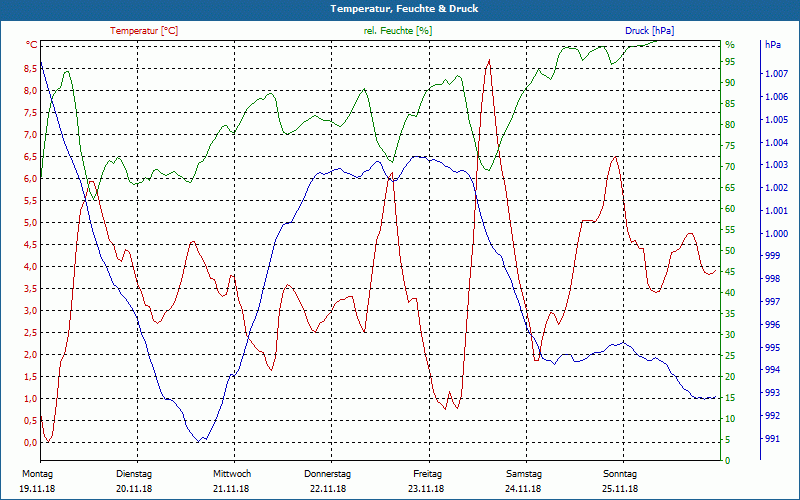Select the '6,5' temperature axis value

(30, 157)
